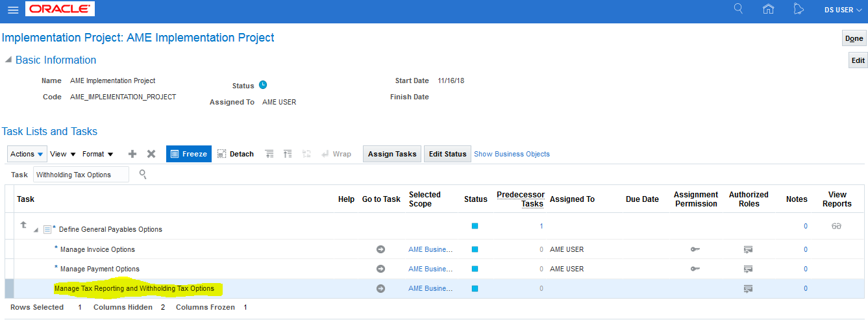Click the Done button
Screen dimensions: 868x335
tap(854, 38)
